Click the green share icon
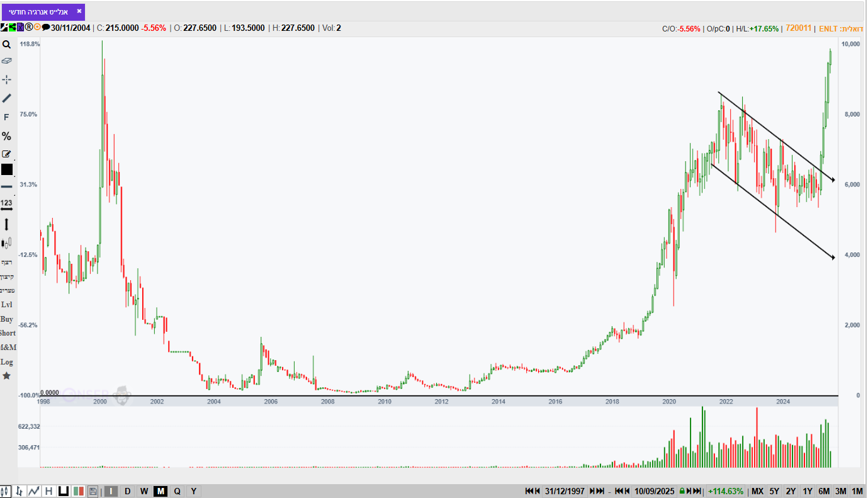 pos(12,28)
